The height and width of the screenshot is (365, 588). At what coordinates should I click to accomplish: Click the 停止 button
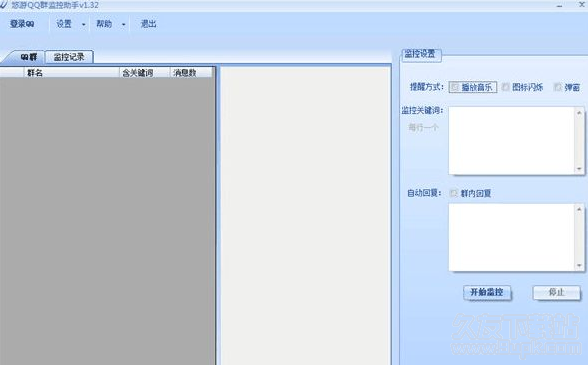click(556, 292)
